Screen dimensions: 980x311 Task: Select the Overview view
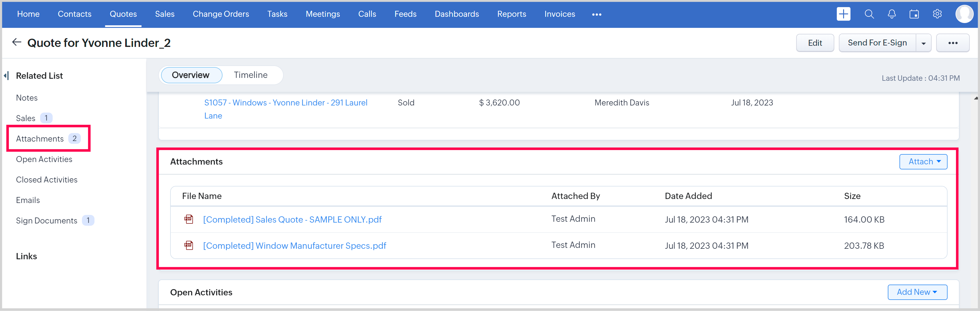coord(191,75)
